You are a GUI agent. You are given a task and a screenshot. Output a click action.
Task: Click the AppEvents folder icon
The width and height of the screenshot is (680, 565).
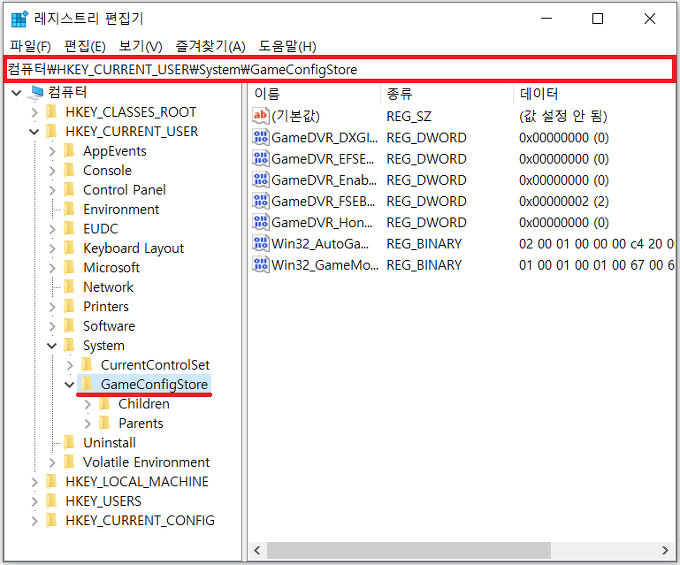click(x=69, y=151)
